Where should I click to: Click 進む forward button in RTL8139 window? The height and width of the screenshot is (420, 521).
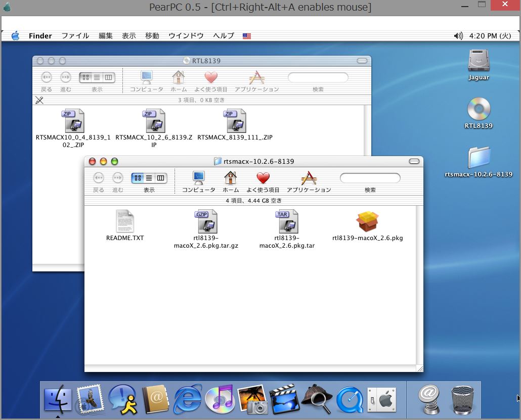66,77
